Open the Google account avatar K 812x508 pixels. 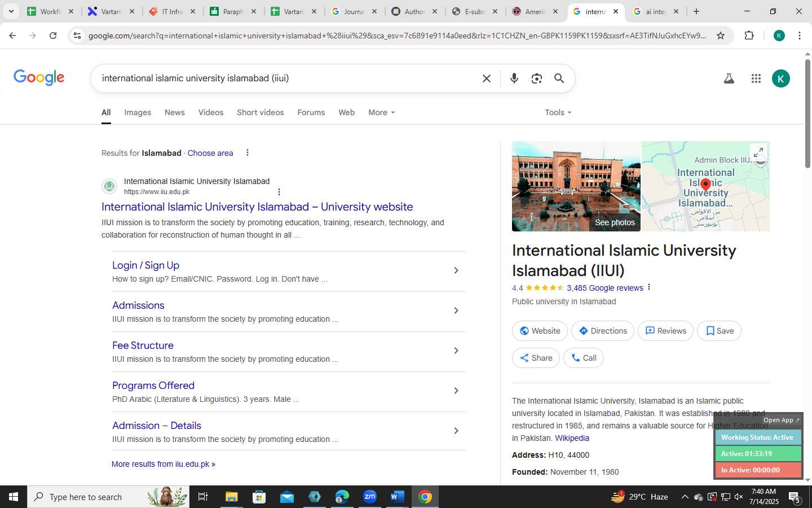tap(780, 78)
